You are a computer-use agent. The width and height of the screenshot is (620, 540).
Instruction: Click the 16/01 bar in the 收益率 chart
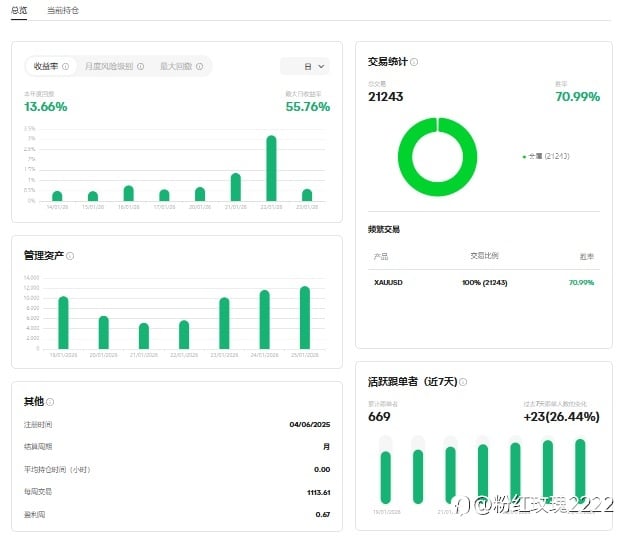tap(129, 193)
